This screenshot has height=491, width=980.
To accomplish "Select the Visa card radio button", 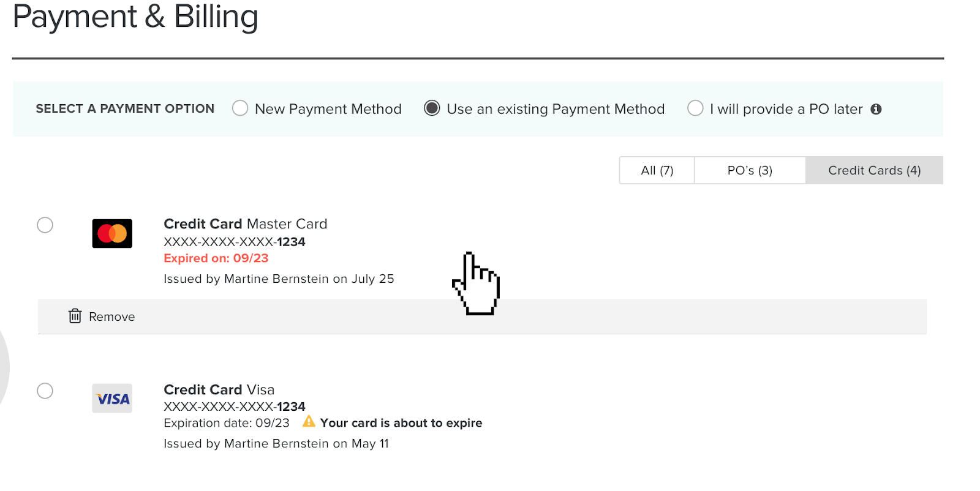I will (x=45, y=391).
